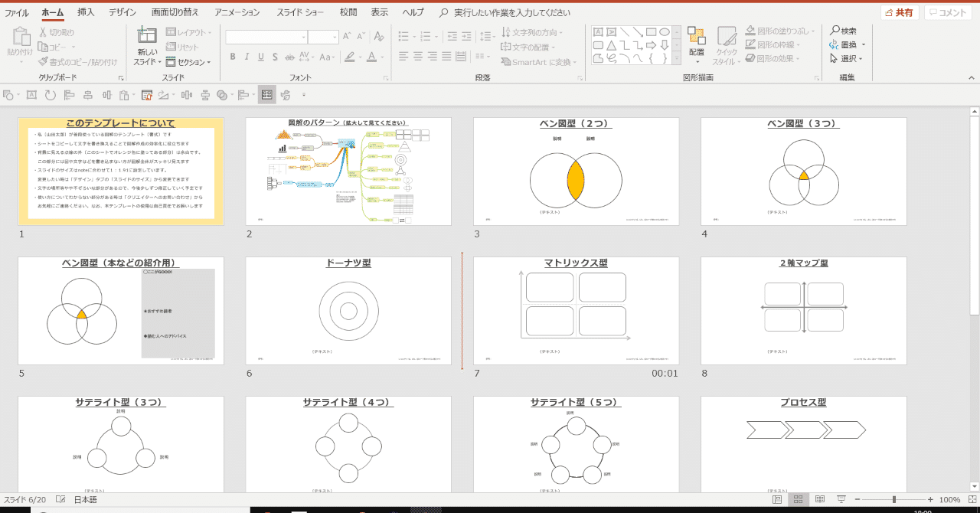Click the New Slide (新しいスライド) icon

147,36
